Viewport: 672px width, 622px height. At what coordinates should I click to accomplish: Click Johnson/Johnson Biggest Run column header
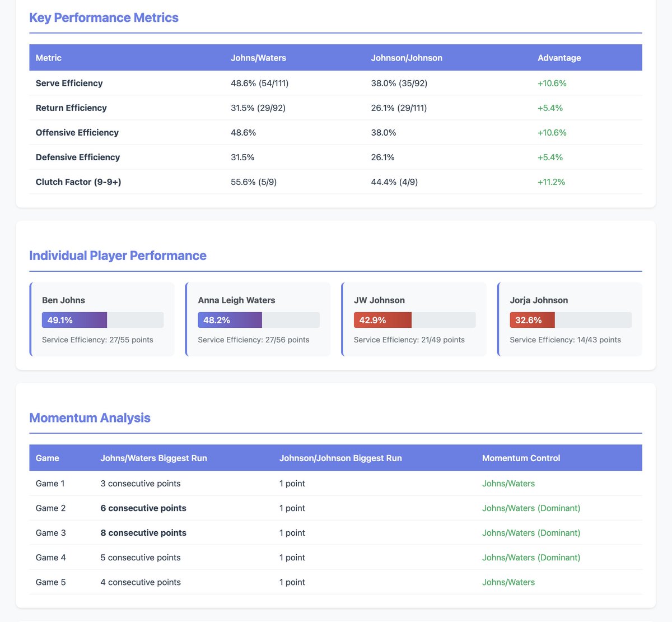click(340, 458)
